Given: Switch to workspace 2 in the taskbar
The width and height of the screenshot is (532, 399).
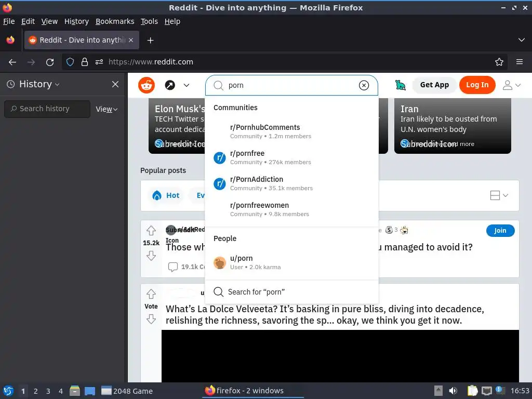Looking at the screenshot, I should [36, 391].
